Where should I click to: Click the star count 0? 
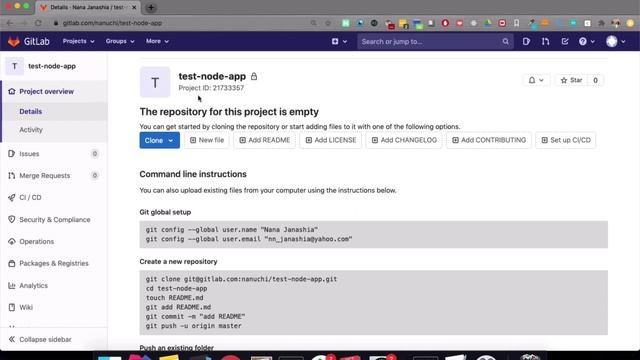(596, 80)
